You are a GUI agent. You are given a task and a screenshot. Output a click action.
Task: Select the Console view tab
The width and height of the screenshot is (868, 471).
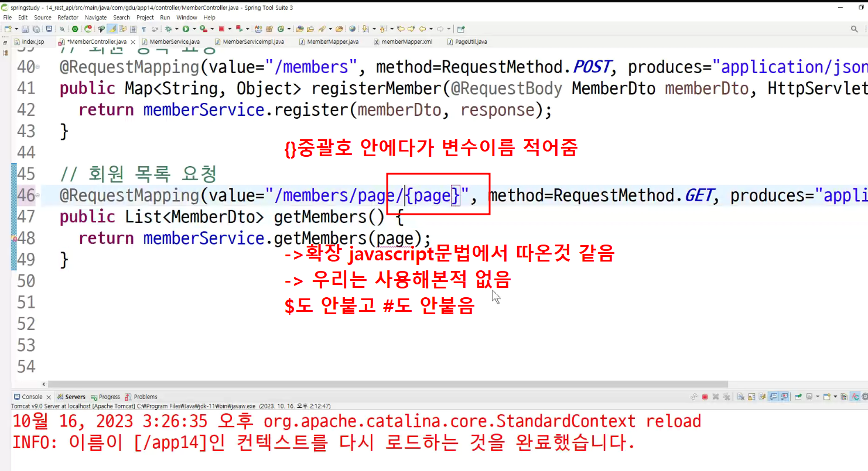32,397
